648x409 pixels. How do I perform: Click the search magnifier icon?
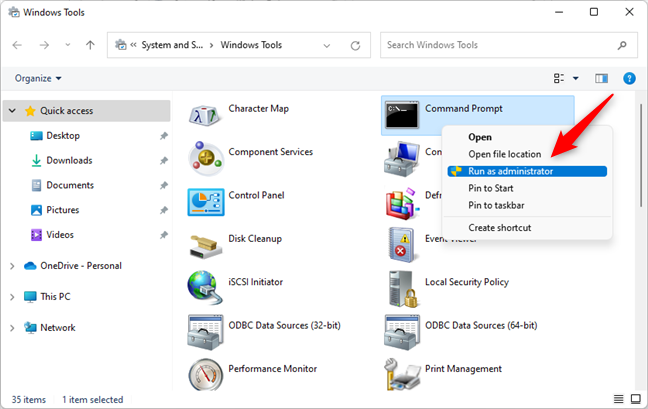[x=622, y=45]
